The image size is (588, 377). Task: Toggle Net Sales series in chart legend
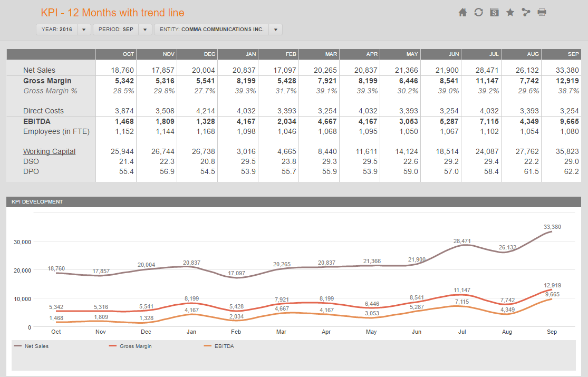32,346
